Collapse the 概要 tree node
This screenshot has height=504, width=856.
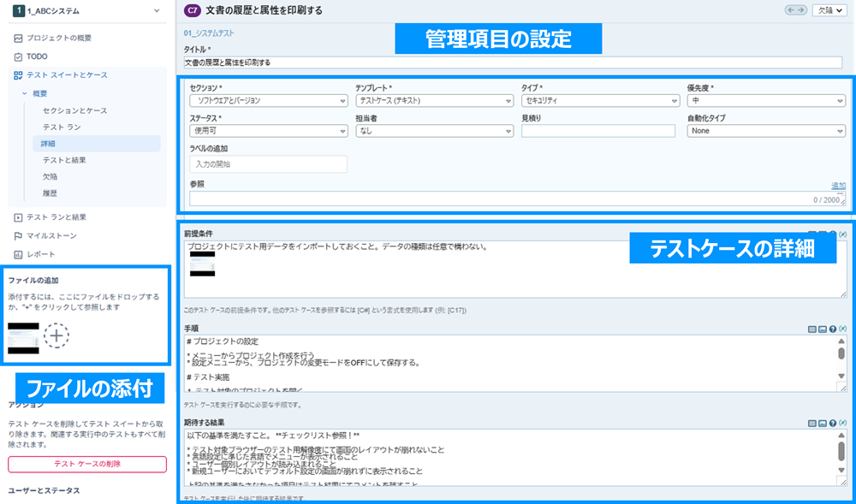(x=25, y=94)
